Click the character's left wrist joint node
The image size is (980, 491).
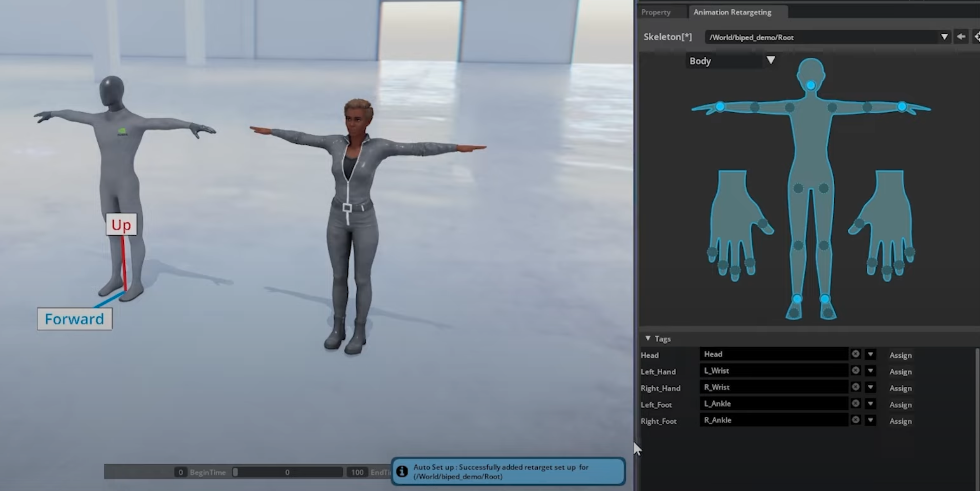click(x=902, y=107)
